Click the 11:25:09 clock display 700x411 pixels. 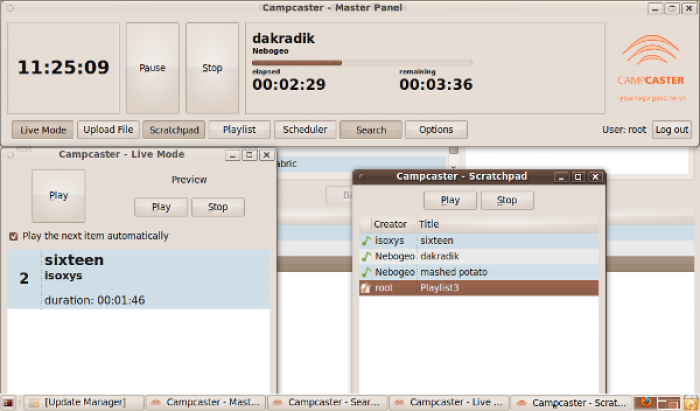63,68
